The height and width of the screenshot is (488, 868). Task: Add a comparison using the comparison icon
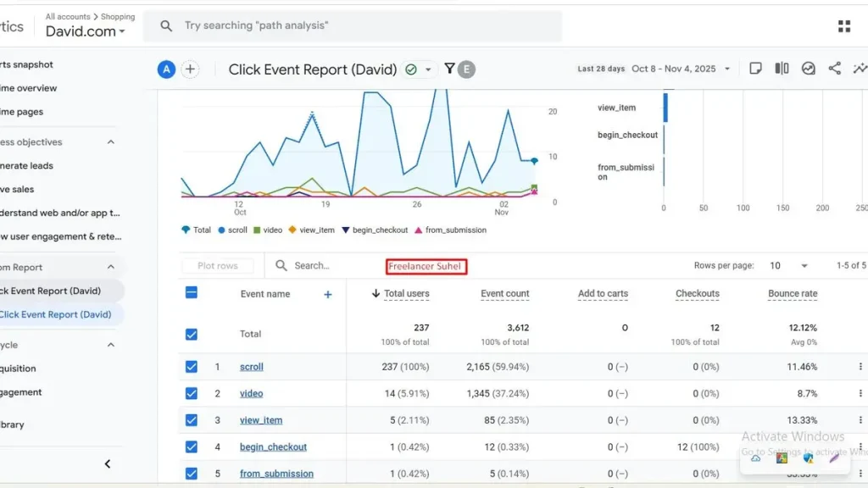coord(781,69)
